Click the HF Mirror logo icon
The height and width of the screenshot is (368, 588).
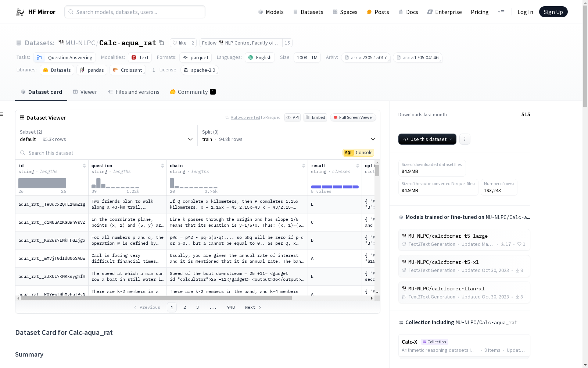(20, 12)
